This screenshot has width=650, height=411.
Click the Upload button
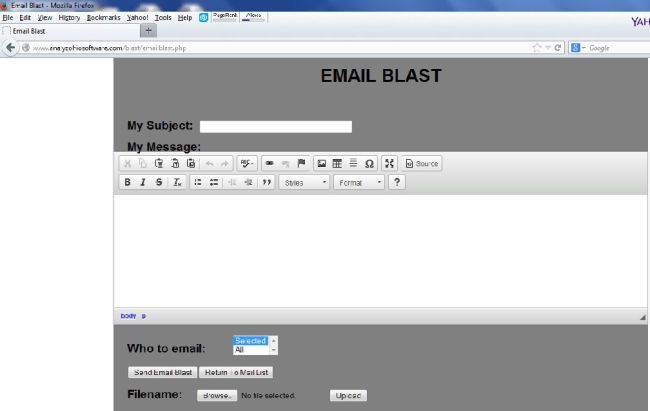click(x=348, y=396)
